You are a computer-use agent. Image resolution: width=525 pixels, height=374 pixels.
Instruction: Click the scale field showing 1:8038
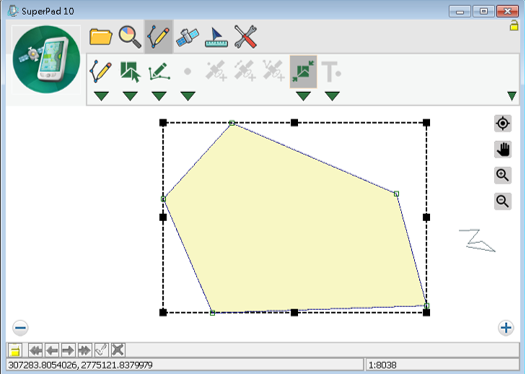(x=443, y=365)
